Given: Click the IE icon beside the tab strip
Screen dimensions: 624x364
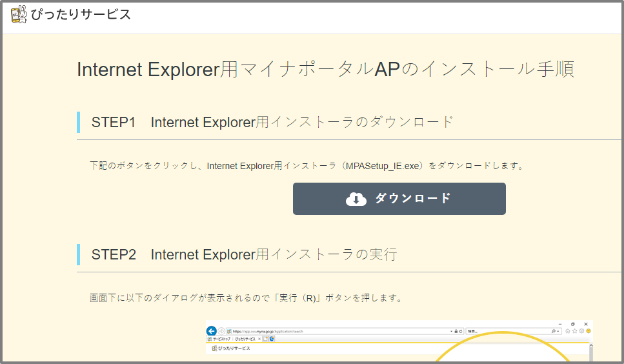Looking at the screenshot, I should [x=272, y=339].
